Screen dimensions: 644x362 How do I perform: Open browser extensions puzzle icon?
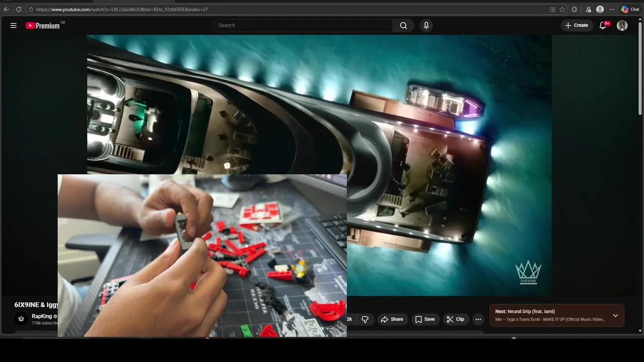tap(575, 10)
